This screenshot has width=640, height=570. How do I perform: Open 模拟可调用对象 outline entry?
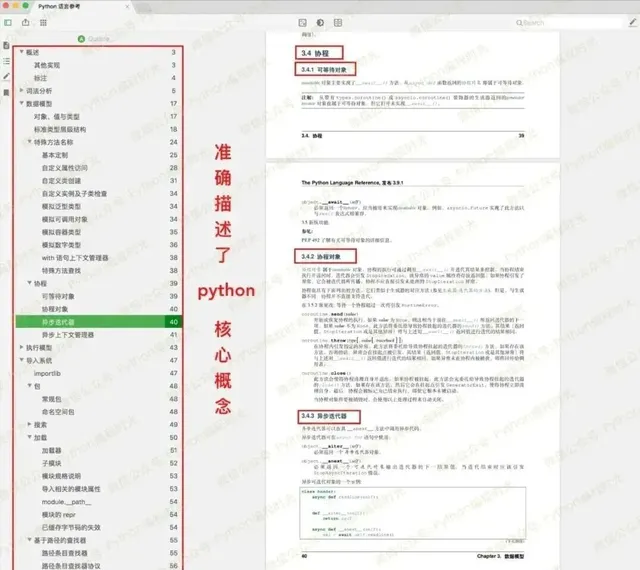coord(65,219)
